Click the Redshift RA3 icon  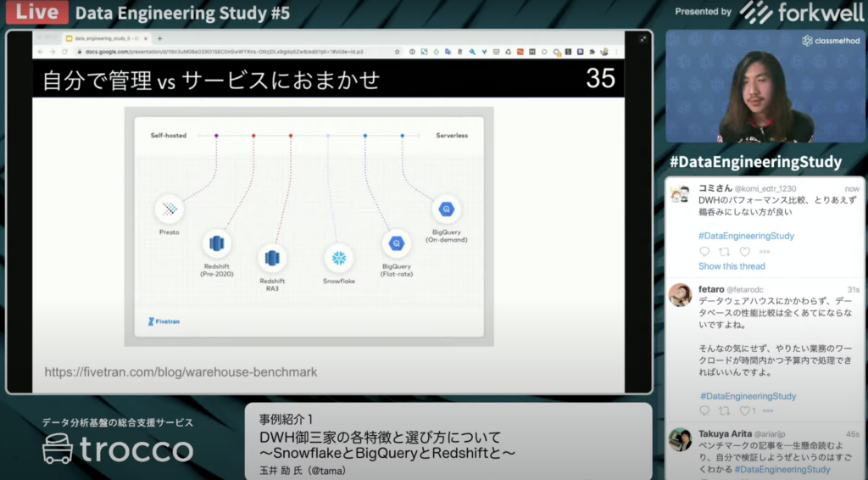tap(272, 258)
